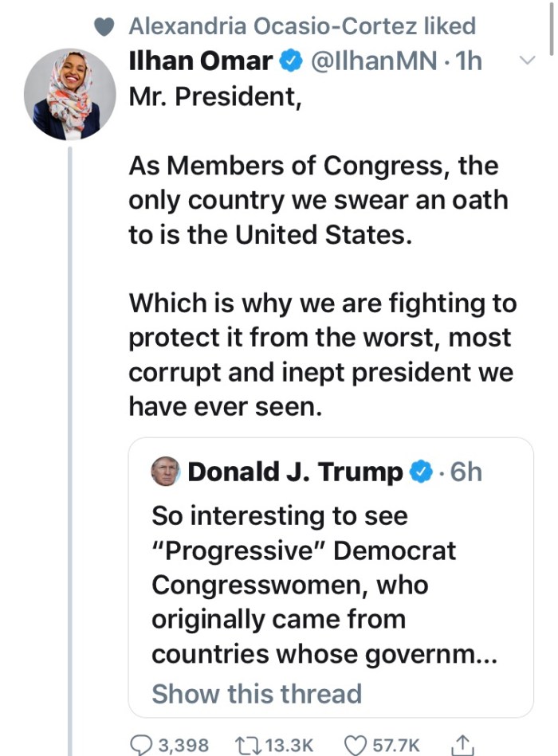558x756 pixels.
Task: Tap the 13.3K retweets count
Action: click(288, 745)
